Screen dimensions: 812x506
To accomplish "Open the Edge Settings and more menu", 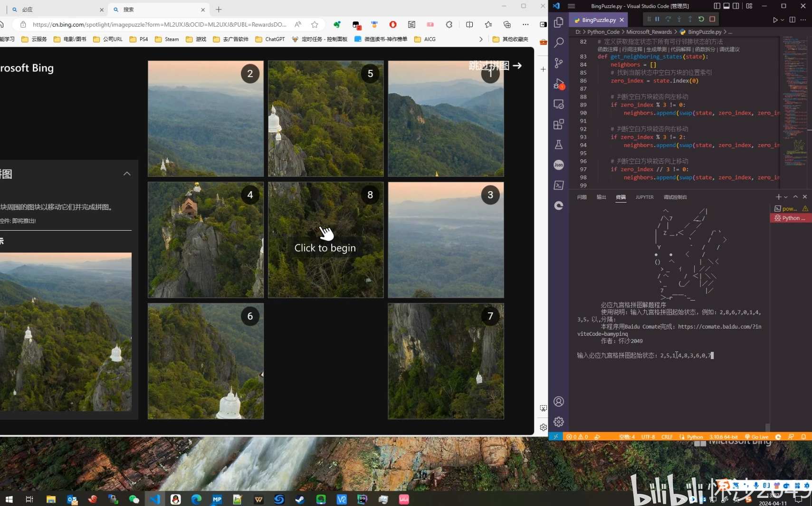I will click(x=525, y=24).
